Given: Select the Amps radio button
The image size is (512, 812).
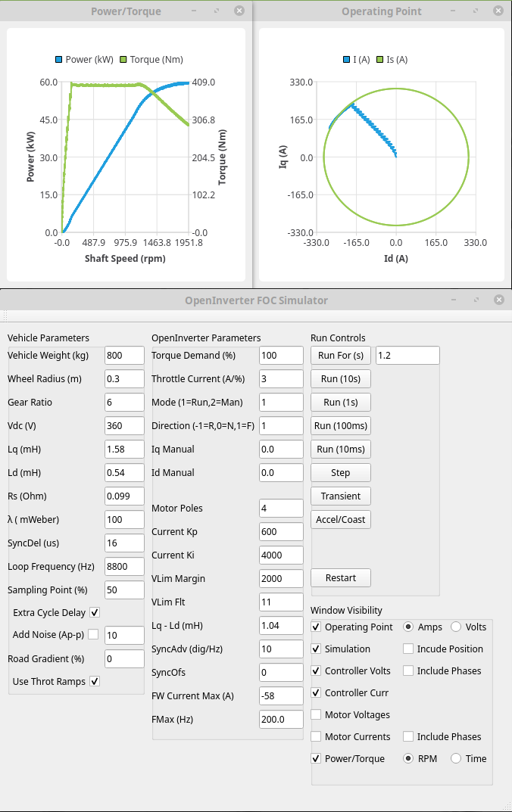Looking at the screenshot, I should pyautogui.click(x=408, y=627).
